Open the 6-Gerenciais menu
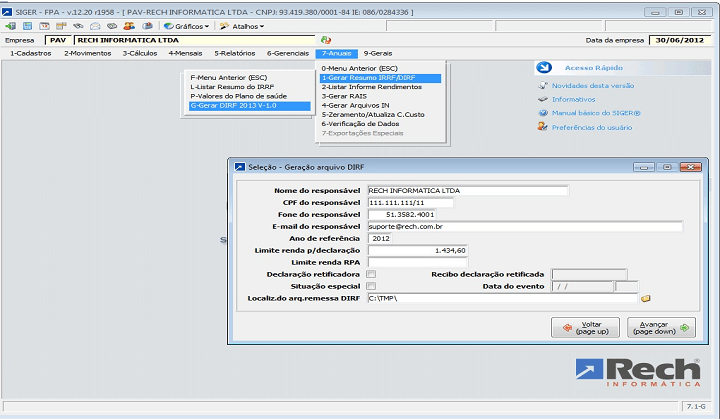Image resolution: width=720 pixels, height=420 pixels. [x=288, y=53]
